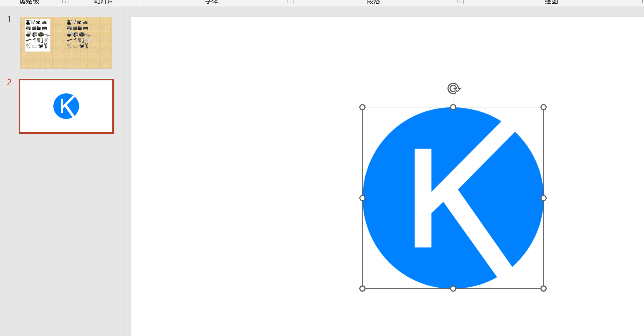This screenshot has width=644, height=336.
Task: Click the bottom-right resize handle of the logo
Action: point(543,288)
